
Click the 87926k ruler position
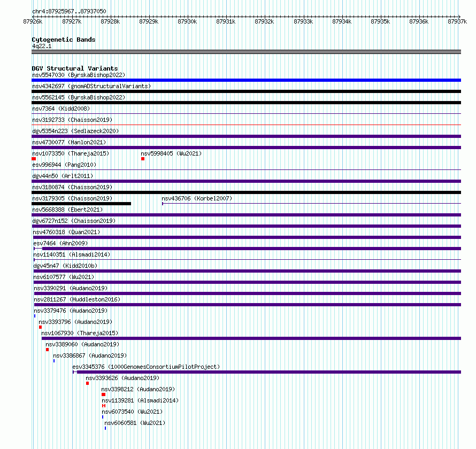33,21
